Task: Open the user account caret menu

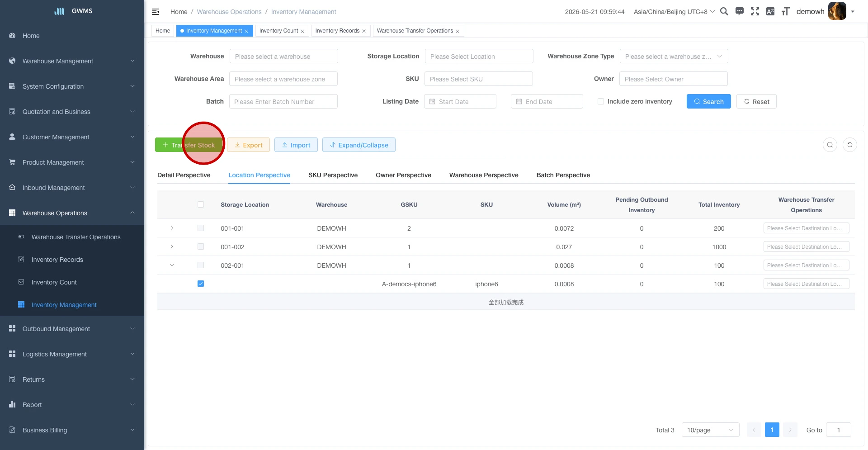Action: coord(853,12)
